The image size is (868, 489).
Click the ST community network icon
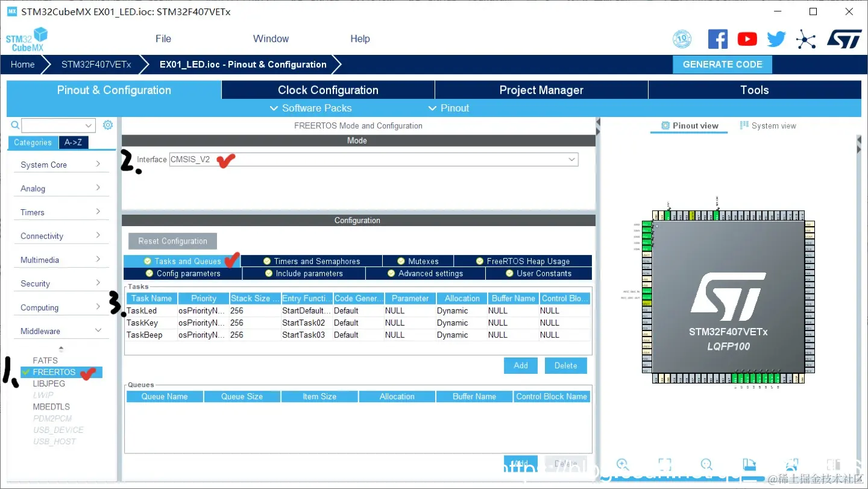[806, 40]
